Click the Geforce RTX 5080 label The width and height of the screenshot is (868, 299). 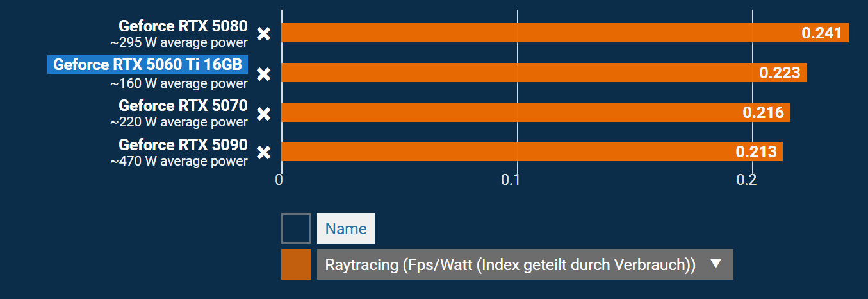pos(183,26)
